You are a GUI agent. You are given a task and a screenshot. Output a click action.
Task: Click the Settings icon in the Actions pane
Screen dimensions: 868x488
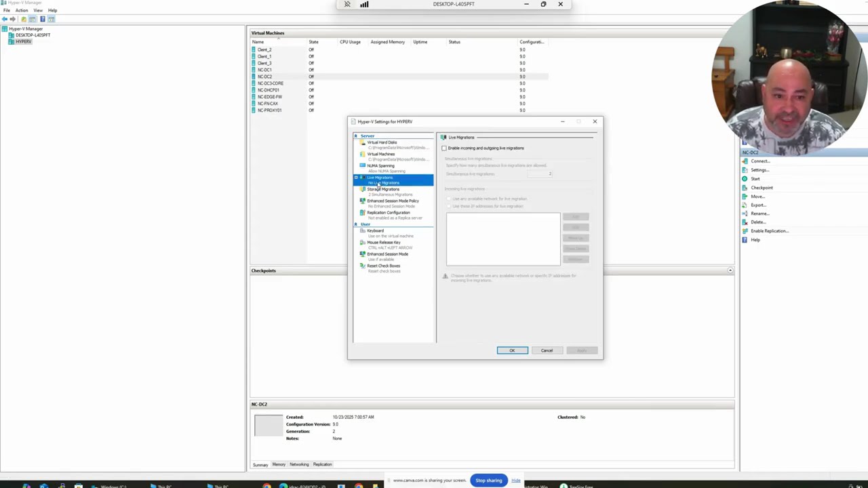point(745,170)
